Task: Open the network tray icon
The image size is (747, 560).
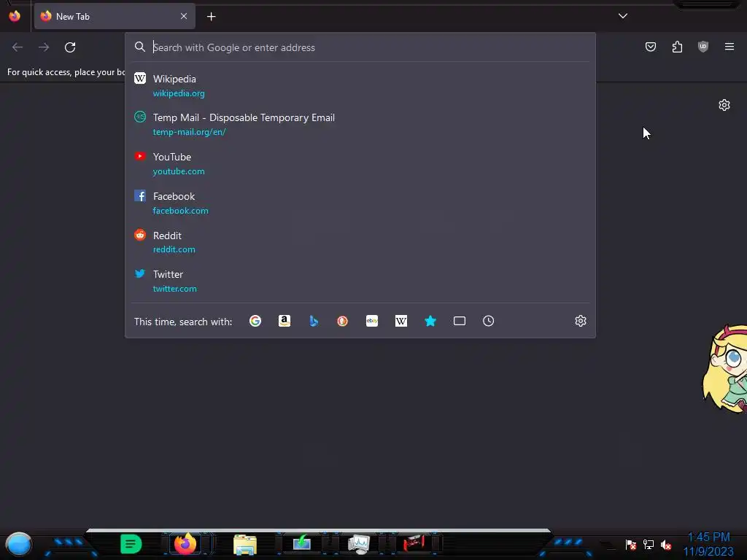Action: [649, 544]
